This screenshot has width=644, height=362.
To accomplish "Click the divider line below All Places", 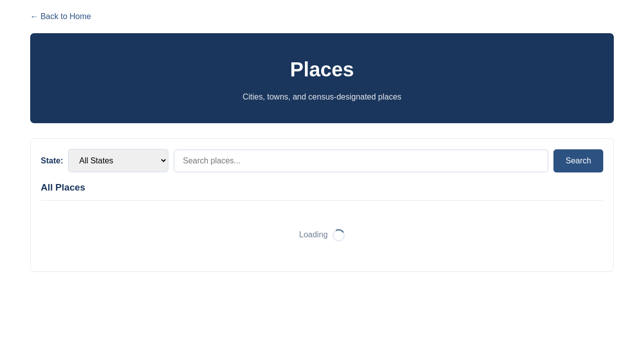I will click(x=322, y=200).
